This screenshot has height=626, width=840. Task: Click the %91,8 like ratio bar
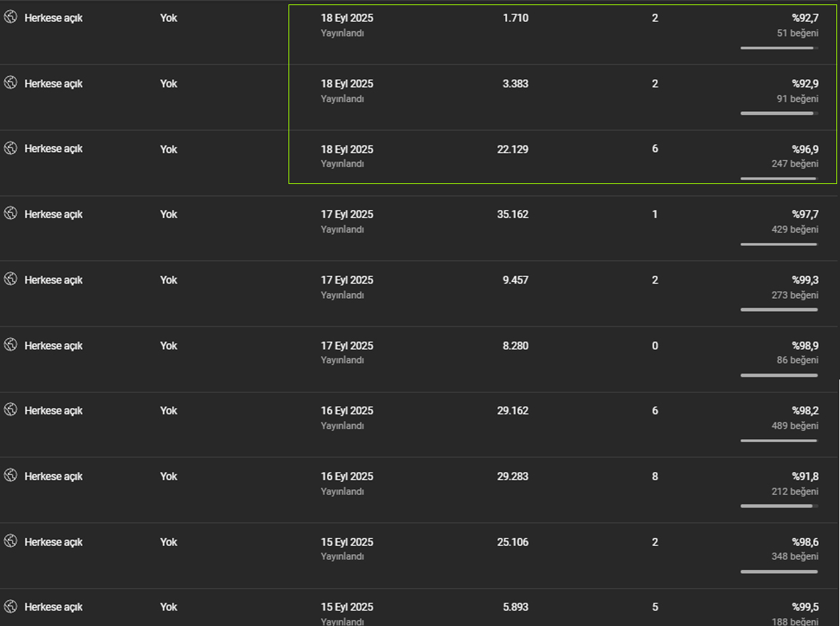(779, 506)
